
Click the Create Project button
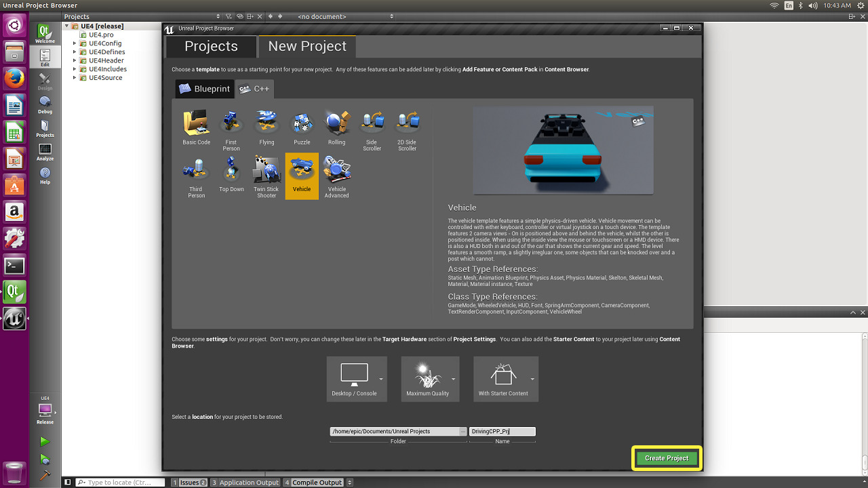[x=667, y=458]
